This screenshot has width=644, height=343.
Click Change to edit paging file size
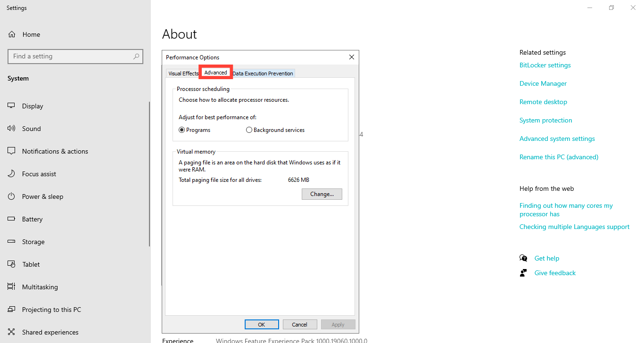[x=322, y=194]
